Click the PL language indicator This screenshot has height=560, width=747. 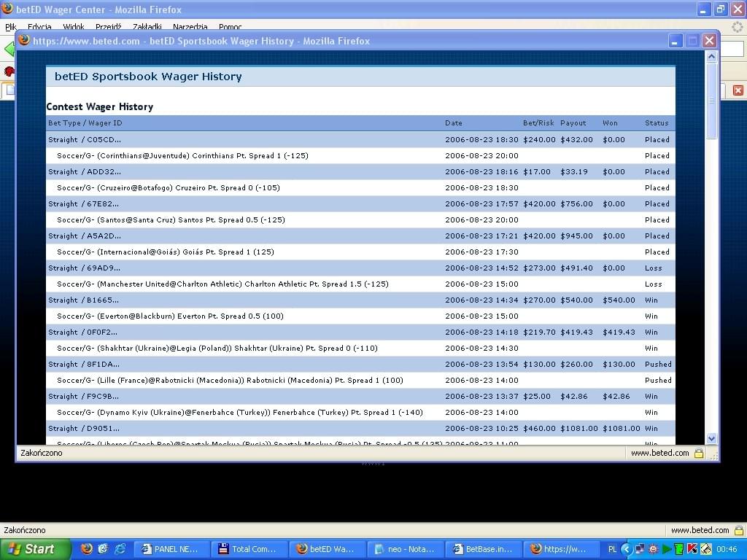[x=612, y=549]
